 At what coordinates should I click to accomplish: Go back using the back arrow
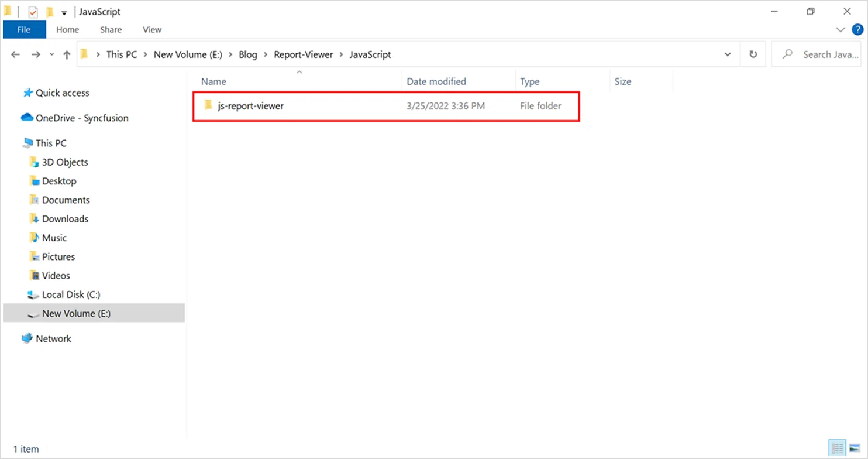[x=15, y=54]
